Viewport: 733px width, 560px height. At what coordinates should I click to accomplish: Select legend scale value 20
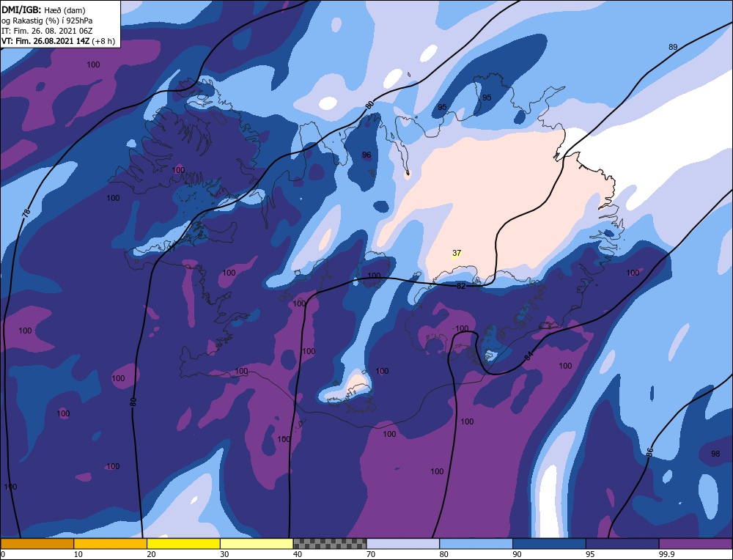pos(151,554)
